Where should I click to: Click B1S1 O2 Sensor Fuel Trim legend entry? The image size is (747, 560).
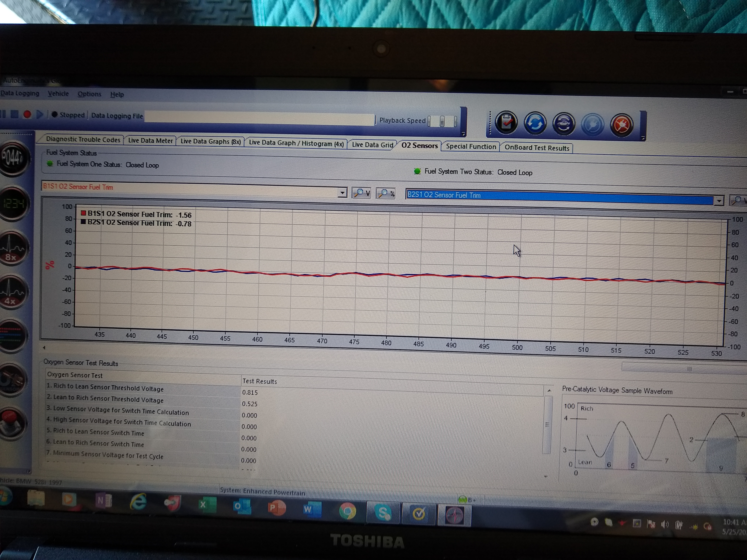(x=136, y=214)
